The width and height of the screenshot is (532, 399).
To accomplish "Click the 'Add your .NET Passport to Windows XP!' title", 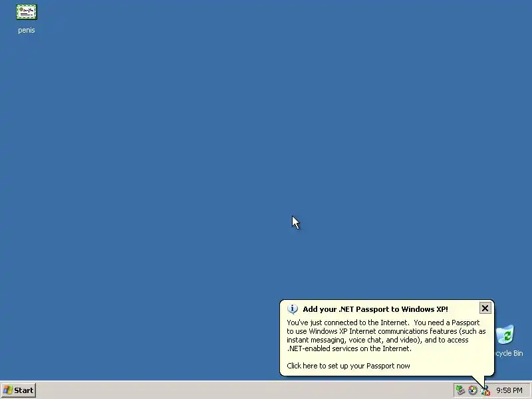I will [375, 309].
